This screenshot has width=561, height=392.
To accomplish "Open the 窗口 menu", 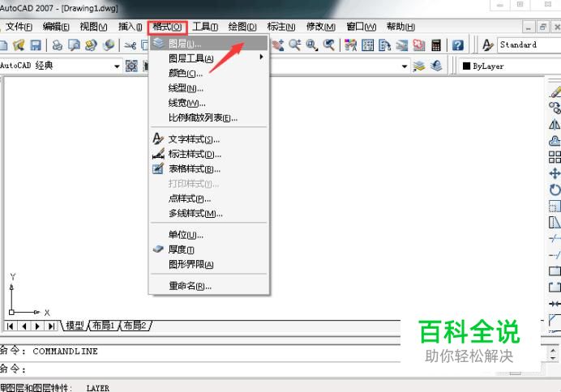I will coord(361,27).
